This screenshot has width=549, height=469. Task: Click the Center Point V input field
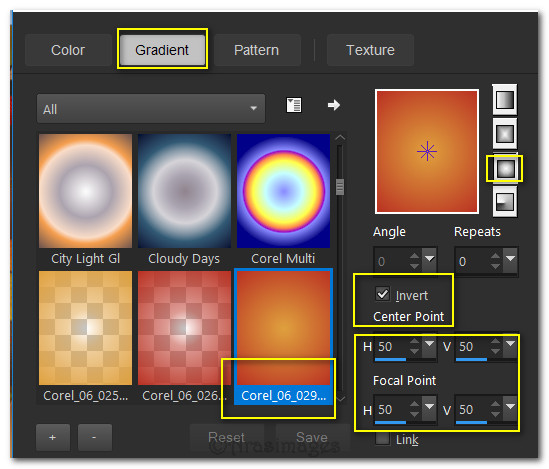[473, 347]
